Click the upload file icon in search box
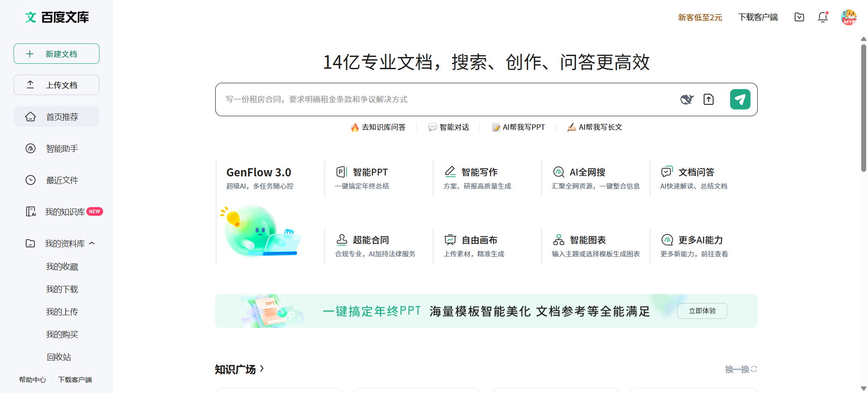 tap(708, 99)
